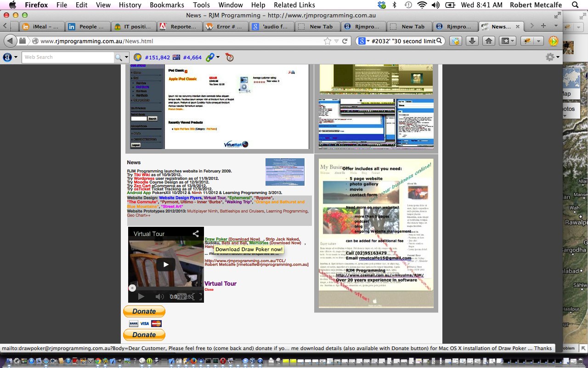Mute the Virtual Tour video volume
The image size is (588, 368).
click(159, 297)
